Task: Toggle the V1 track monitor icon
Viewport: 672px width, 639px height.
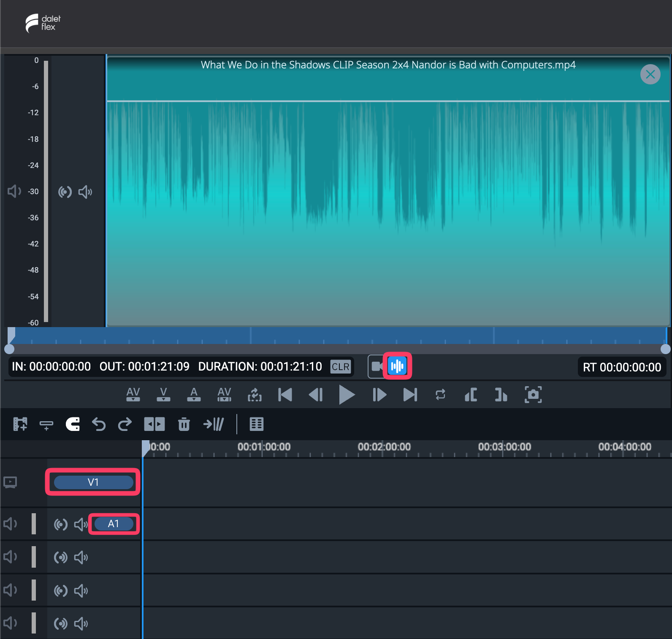Action: (10, 482)
